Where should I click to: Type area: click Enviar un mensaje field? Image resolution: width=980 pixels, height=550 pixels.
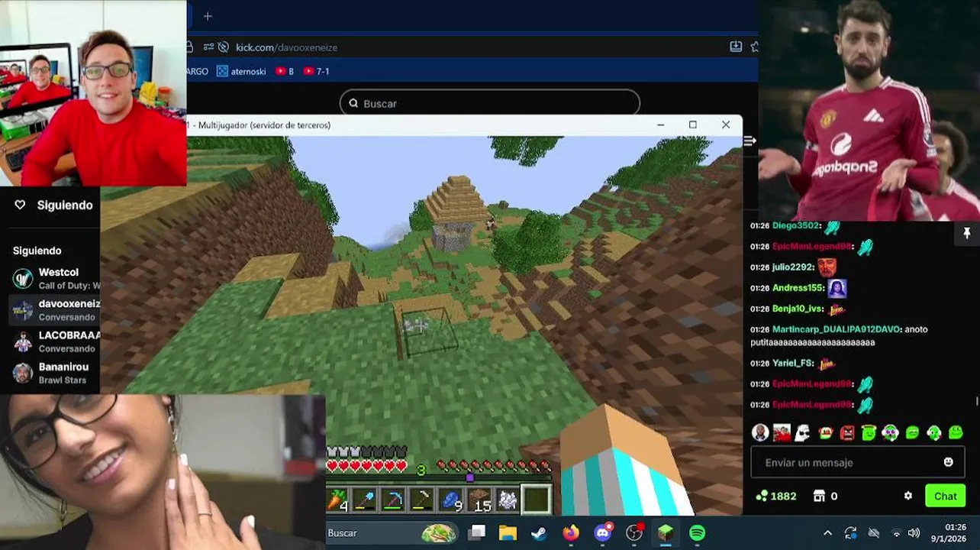coord(857,462)
